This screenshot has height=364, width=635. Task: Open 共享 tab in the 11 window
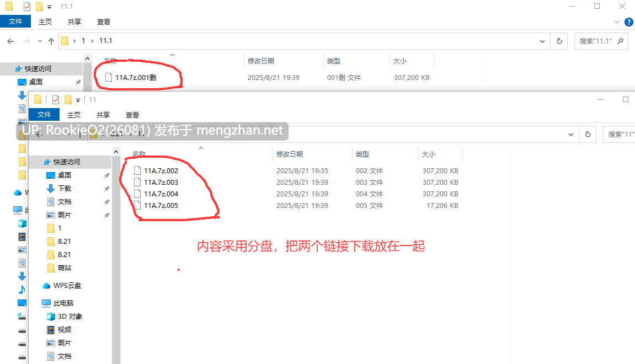[103, 115]
